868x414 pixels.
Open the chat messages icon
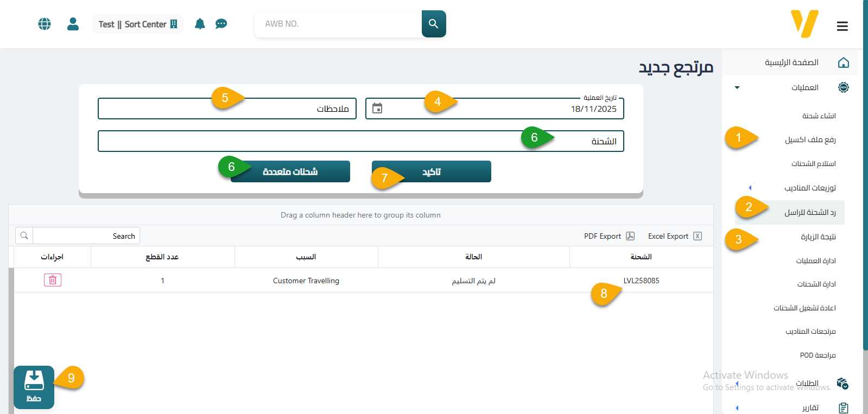(x=221, y=24)
